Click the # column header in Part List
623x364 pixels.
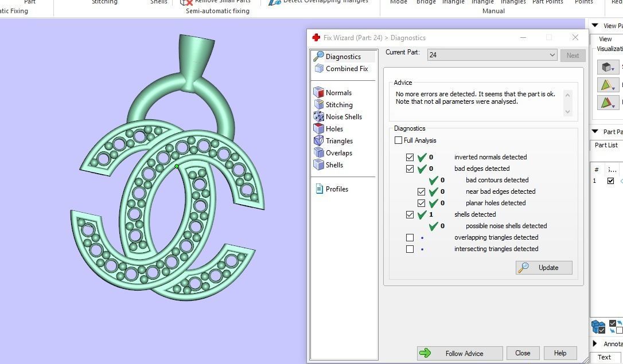point(597,170)
